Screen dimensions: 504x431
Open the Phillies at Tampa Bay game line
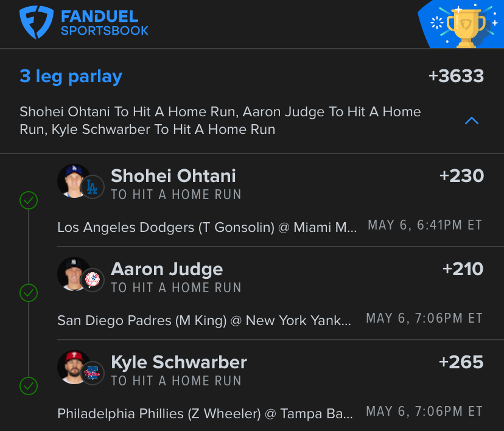[x=205, y=413]
